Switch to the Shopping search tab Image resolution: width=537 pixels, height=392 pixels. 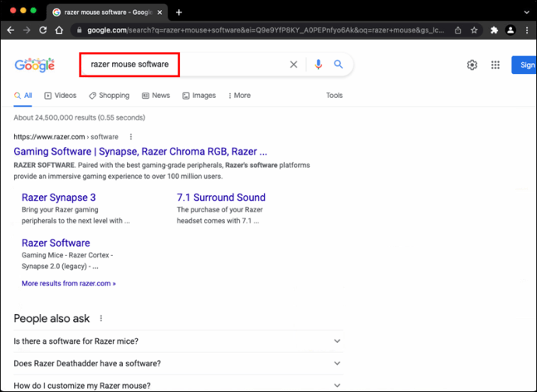tap(109, 96)
